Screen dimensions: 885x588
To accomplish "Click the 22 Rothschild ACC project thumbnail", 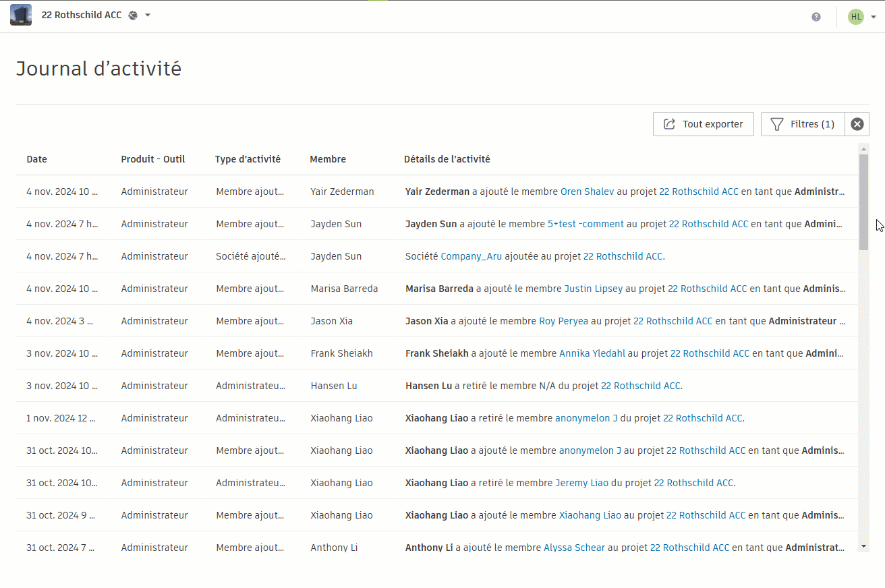I will pyautogui.click(x=21, y=15).
